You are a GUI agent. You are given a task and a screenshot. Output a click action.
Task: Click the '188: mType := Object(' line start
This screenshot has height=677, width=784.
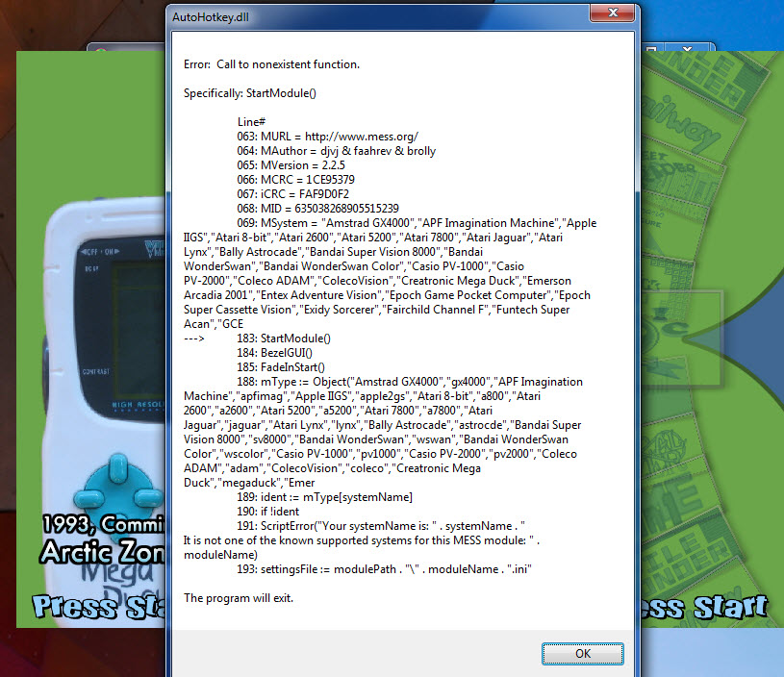pyautogui.click(x=294, y=382)
